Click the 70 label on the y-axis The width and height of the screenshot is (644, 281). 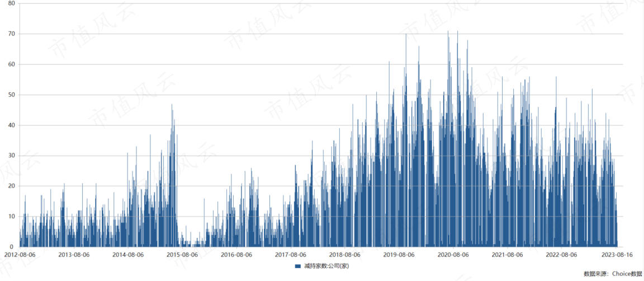12,34
